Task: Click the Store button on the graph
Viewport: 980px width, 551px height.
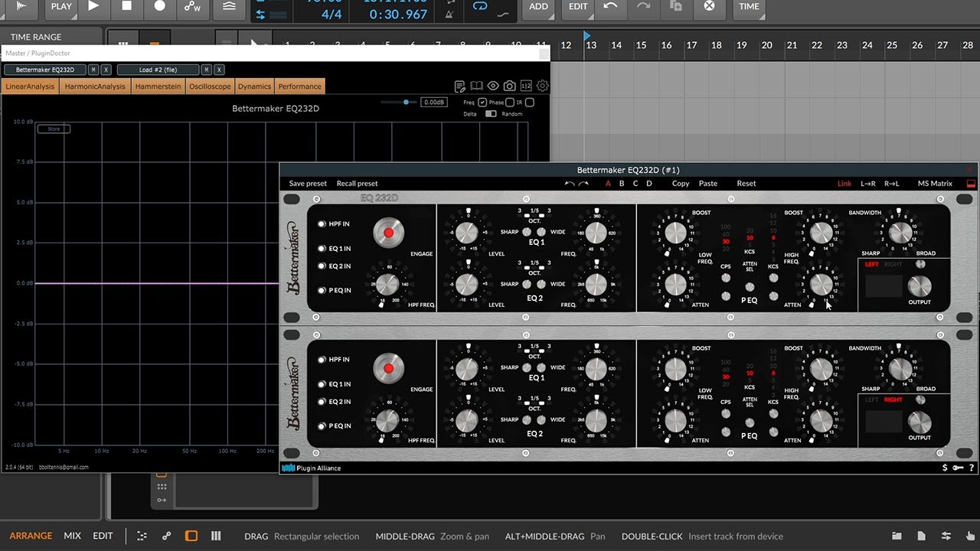Action: click(54, 129)
